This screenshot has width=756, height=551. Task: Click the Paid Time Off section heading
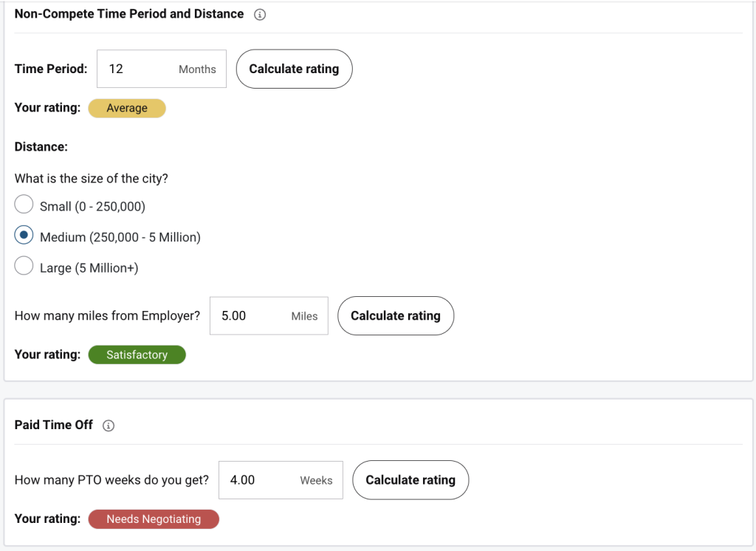pyautogui.click(x=54, y=425)
